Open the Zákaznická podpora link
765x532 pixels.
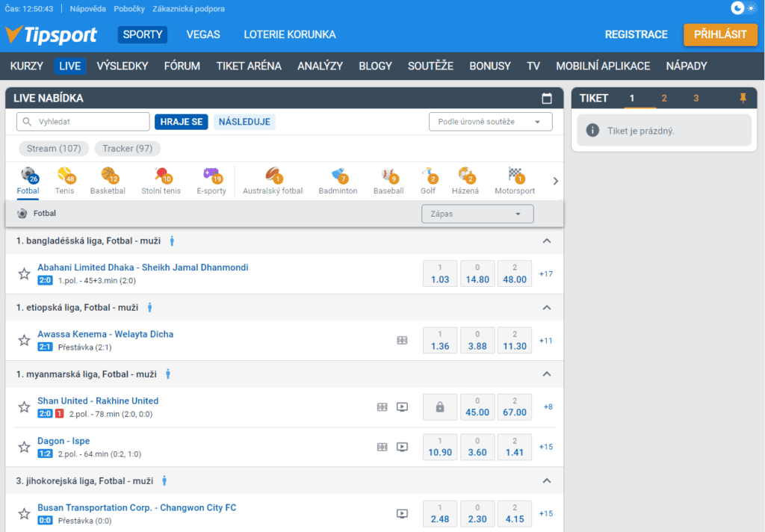(x=188, y=9)
